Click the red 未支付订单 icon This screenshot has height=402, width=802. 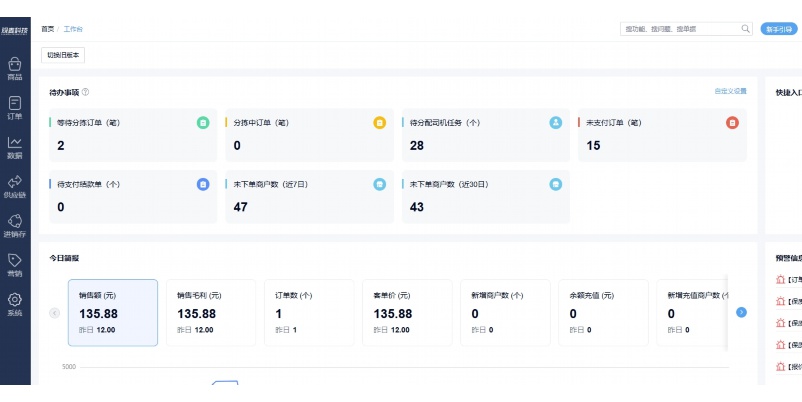coord(732,123)
